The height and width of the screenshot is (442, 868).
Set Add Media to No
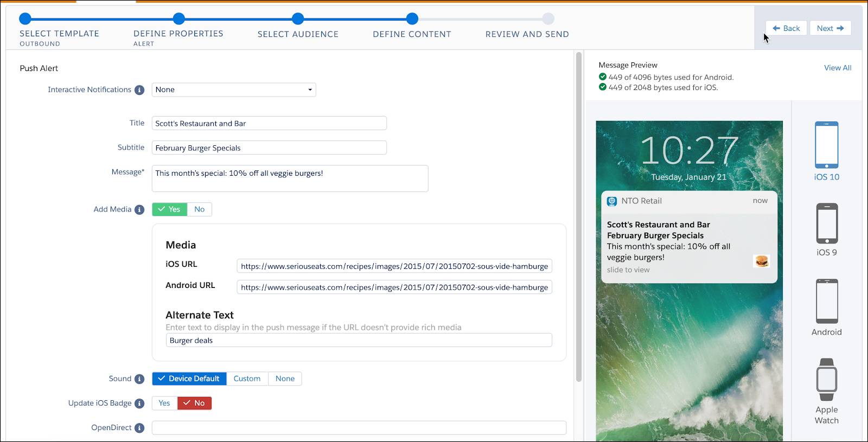[200, 209]
